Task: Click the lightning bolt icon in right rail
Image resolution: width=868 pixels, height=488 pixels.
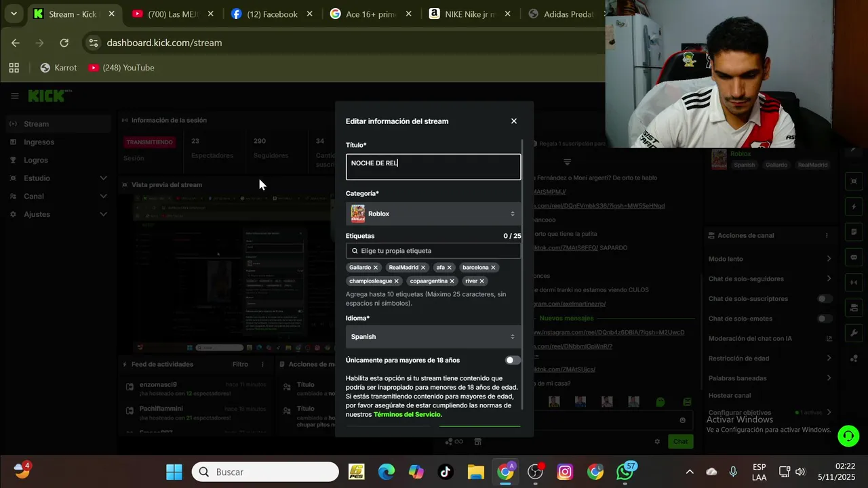Action: tap(854, 206)
